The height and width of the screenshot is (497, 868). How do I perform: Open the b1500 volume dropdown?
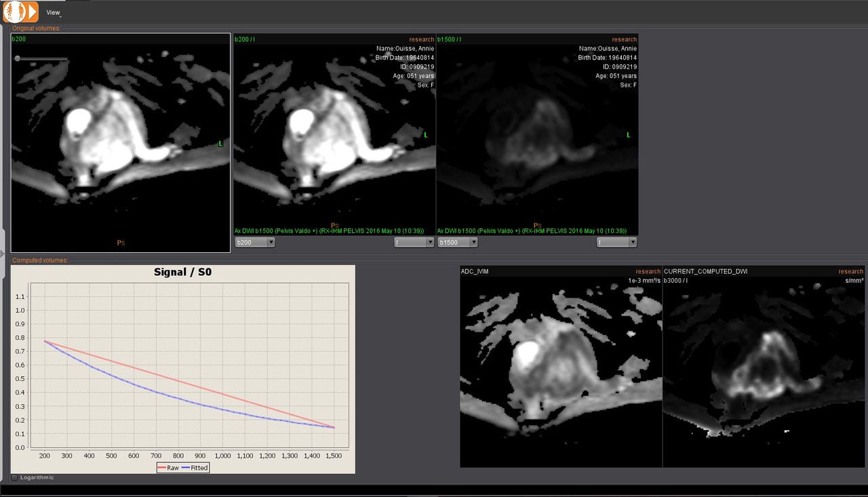458,242
